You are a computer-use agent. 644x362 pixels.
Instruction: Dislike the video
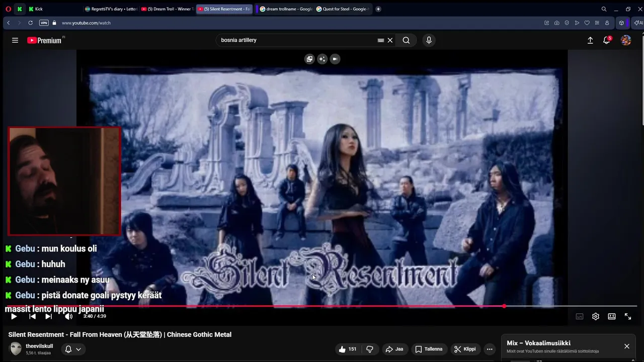[370, 349]
